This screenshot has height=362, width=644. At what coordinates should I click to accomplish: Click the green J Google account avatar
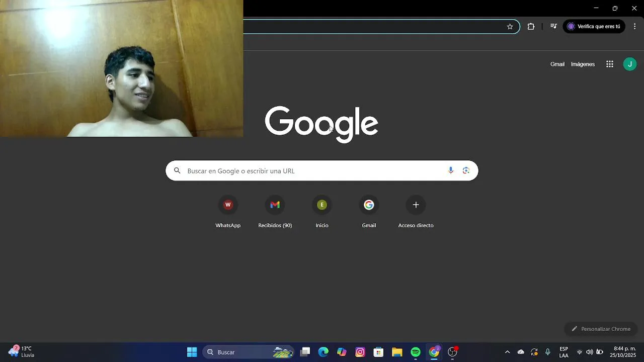click(630, 64)
